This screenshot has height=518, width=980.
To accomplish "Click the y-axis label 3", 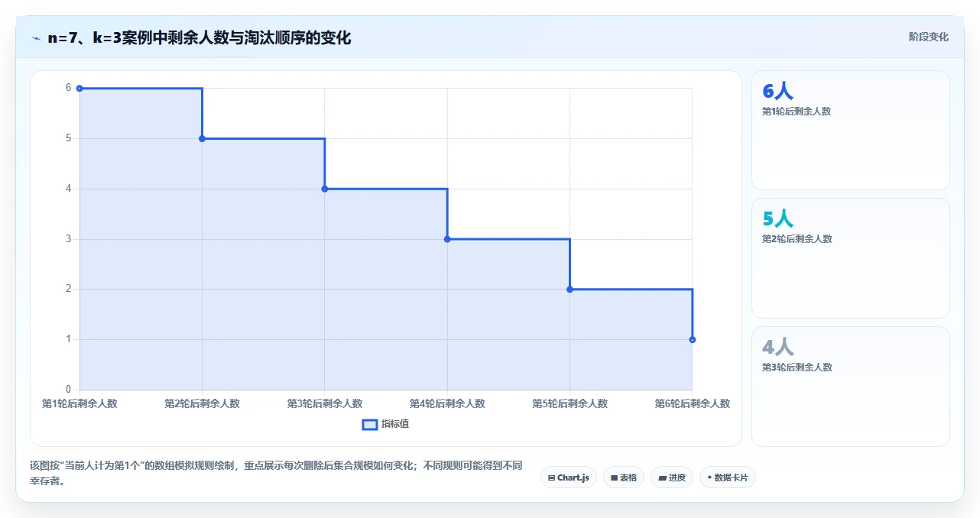I will click(x=68, y=239).
